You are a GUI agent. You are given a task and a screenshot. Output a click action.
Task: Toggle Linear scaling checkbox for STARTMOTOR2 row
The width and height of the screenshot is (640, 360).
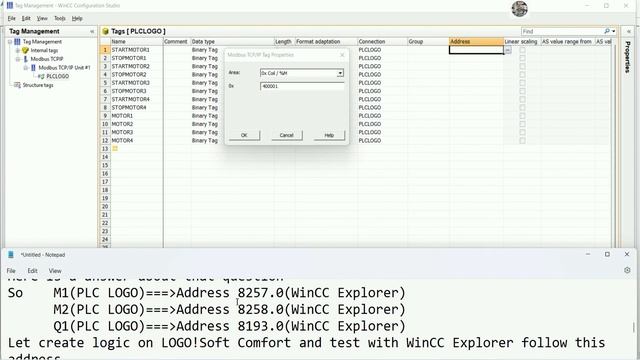(x=522, y=66)
